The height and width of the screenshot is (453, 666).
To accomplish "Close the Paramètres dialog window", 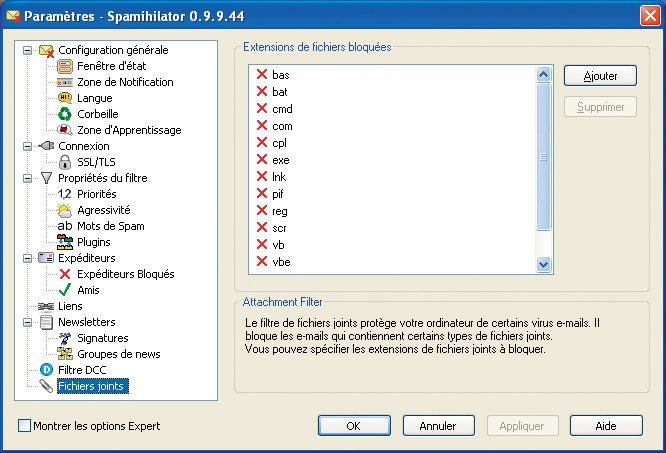I will click(650, 16).
